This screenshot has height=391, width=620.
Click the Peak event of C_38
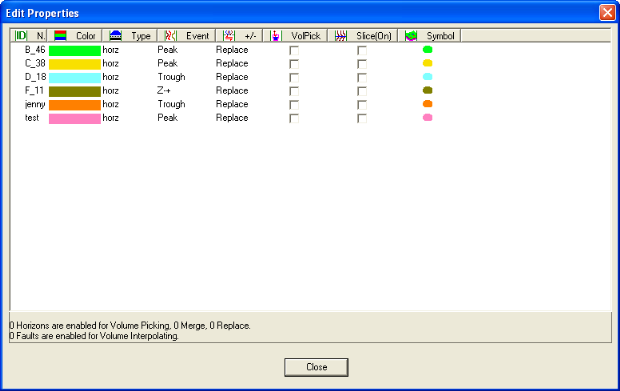pyautogui.click(x=167, y=63)
